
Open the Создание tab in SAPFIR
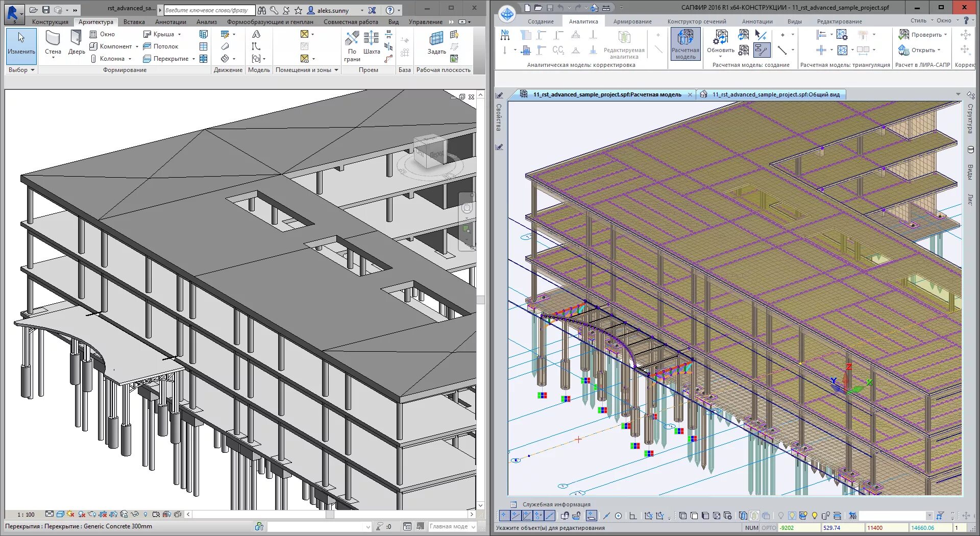click(x=541, y=21)
